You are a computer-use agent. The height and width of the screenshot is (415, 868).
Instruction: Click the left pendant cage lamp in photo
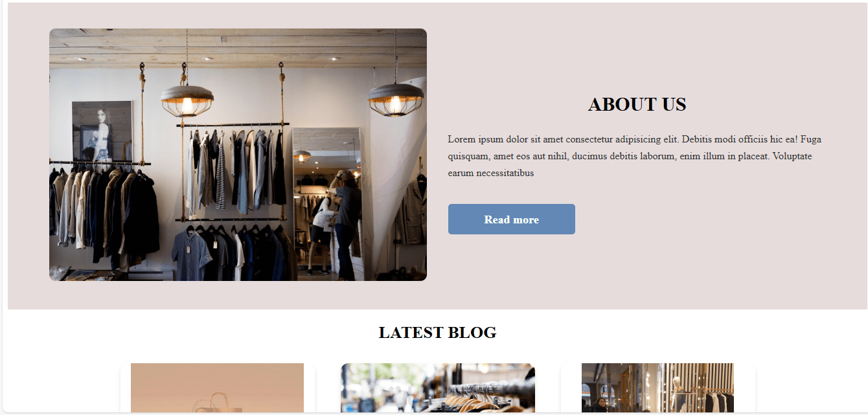point(187,100)
